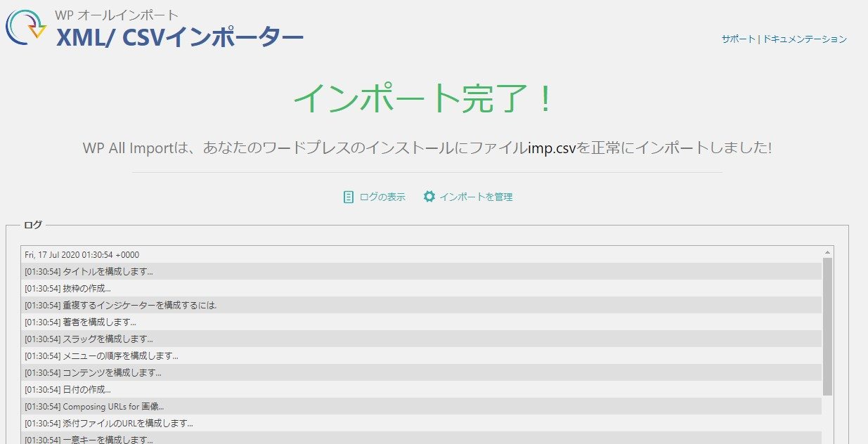Click the log panel scrollbar thumb
868x444 pixels.
click(x=827, y=327)
